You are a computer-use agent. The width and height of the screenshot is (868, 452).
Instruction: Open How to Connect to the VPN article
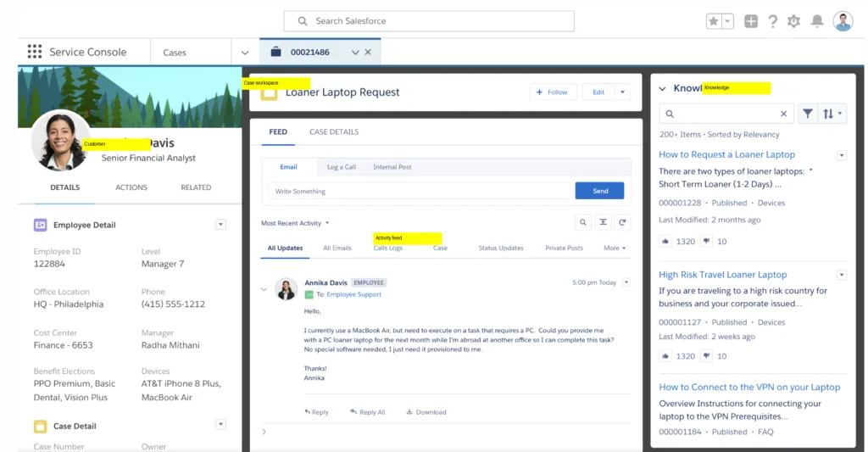(x=749, y=388)
